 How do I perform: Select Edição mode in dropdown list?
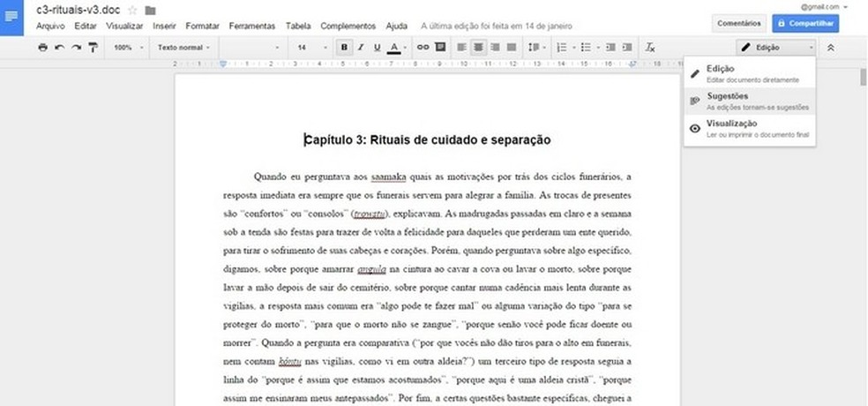tap(750, 73)
